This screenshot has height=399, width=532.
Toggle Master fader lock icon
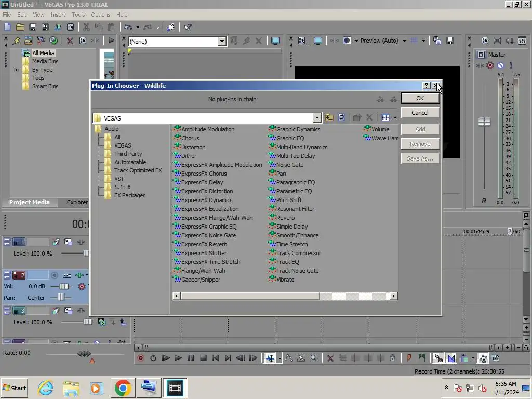pos(484,201)
